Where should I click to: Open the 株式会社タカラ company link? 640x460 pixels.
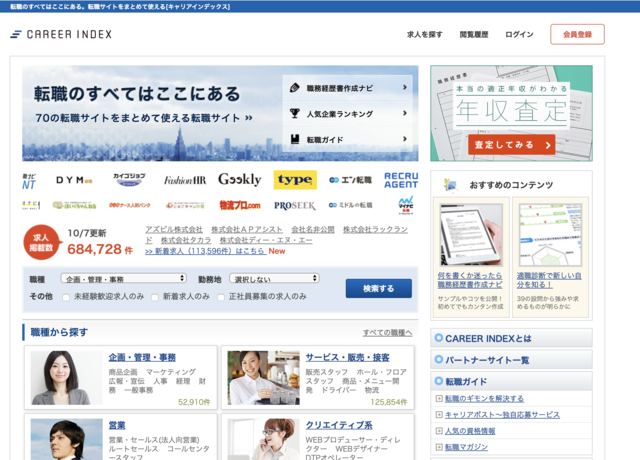click(x=186, y=240)
